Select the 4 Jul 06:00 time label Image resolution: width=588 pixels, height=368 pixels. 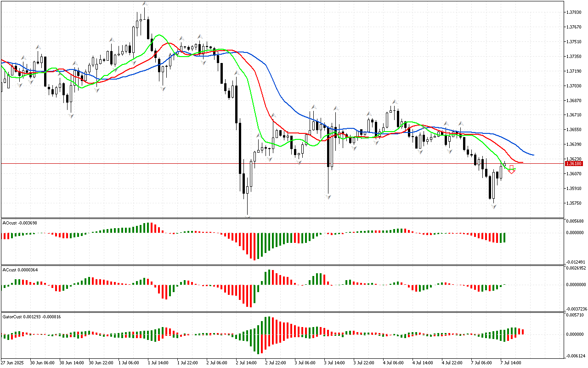393,362
